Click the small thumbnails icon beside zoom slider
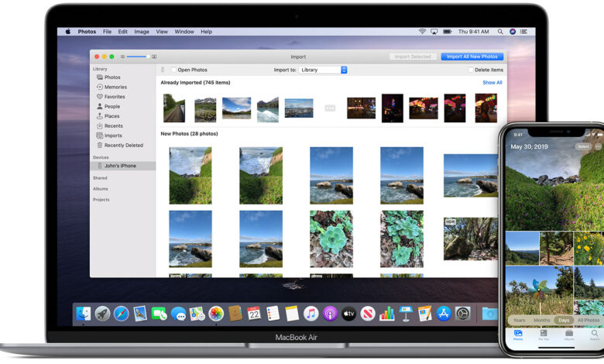The height and width of the screenshot is (364, 604). [x=122, y=57]
